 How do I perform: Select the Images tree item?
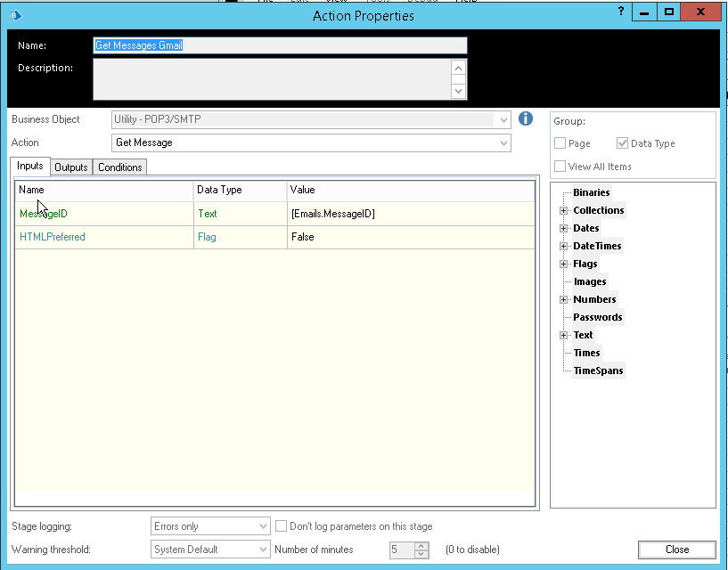(590, 281)
